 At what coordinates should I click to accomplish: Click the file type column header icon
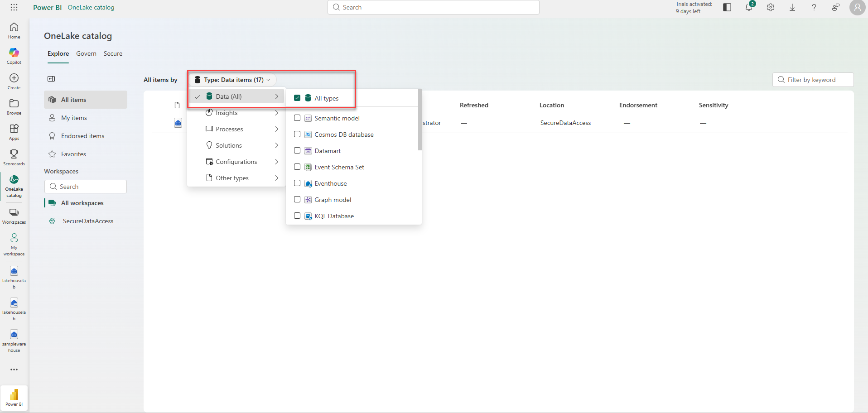(177, 105)
